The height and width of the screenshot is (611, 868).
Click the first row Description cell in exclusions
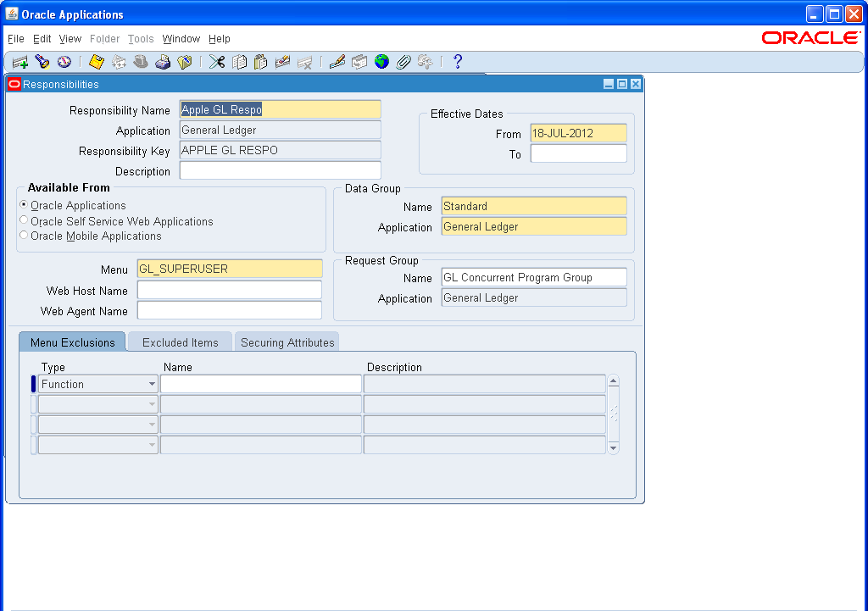pos(484,384)
